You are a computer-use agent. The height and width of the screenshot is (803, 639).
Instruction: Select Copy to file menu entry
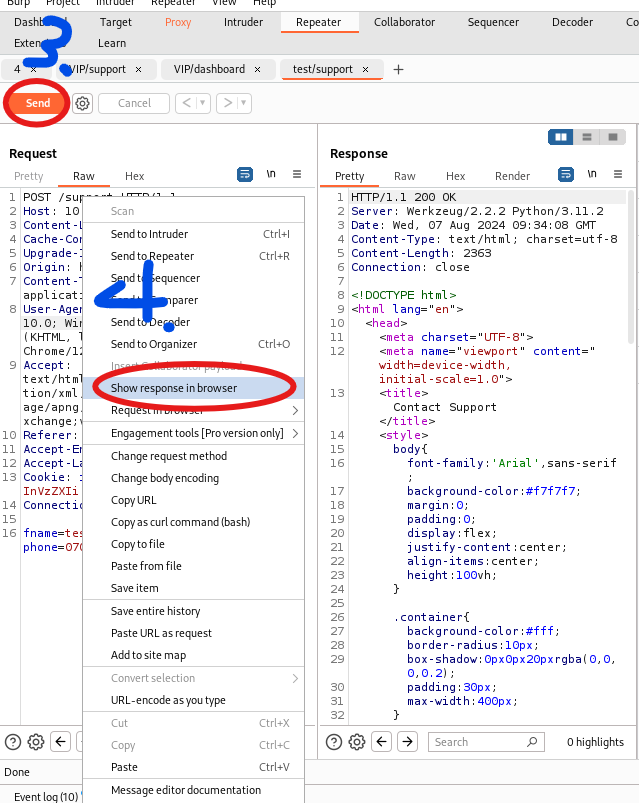[x=194, y=544]
